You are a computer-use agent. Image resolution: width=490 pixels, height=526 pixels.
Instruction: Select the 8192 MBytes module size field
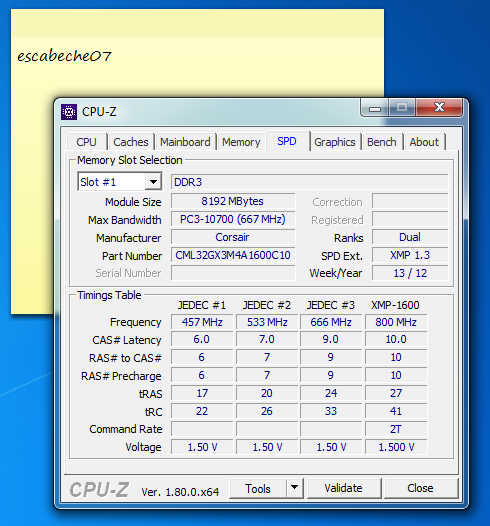click(233, 201)
